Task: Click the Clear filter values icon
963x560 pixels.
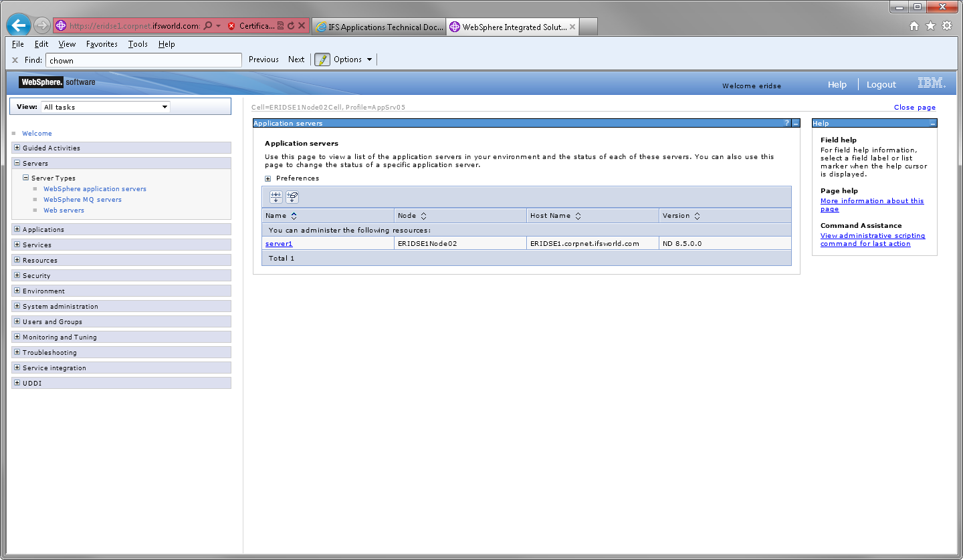Action: (x=292, y=196)
